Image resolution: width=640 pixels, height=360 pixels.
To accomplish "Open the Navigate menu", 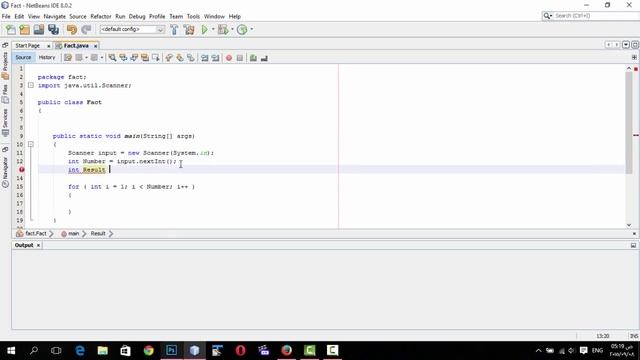I will [x=55, y=16].
